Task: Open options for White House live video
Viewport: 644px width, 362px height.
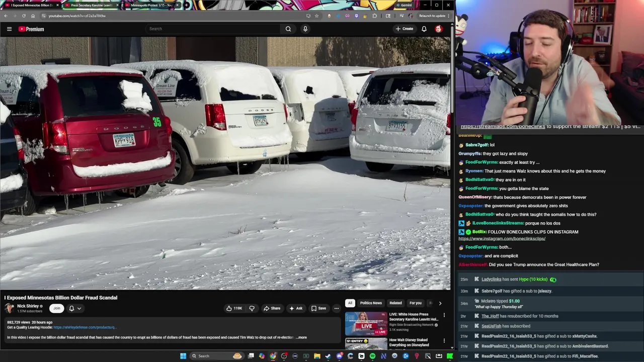Action: pos(444,315)
